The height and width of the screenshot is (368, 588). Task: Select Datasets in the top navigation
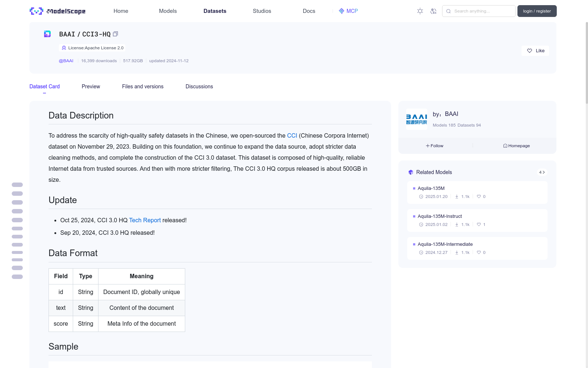point(215,11)
